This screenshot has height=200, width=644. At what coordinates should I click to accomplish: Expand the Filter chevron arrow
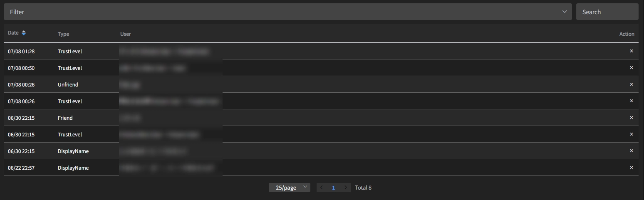(565, 12)
